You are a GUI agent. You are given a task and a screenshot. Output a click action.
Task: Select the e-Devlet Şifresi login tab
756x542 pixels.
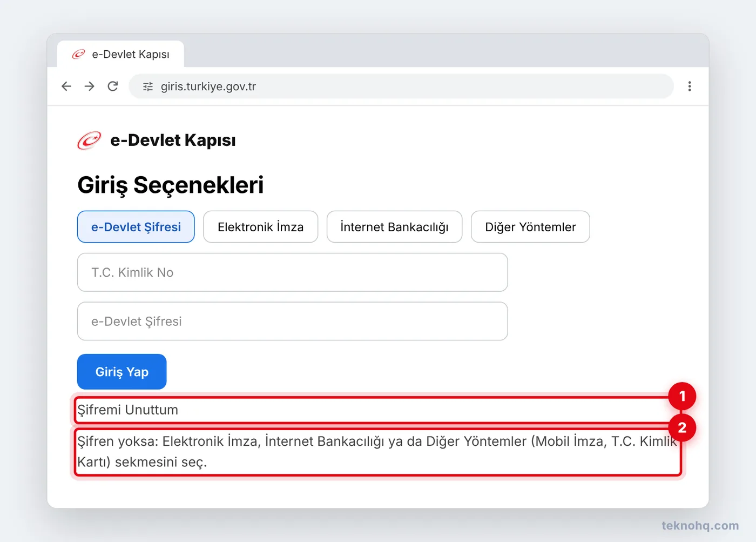pos(136,227)
